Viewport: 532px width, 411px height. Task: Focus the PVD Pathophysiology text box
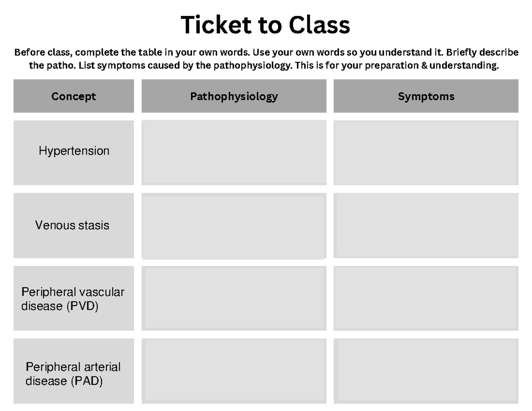234,298
